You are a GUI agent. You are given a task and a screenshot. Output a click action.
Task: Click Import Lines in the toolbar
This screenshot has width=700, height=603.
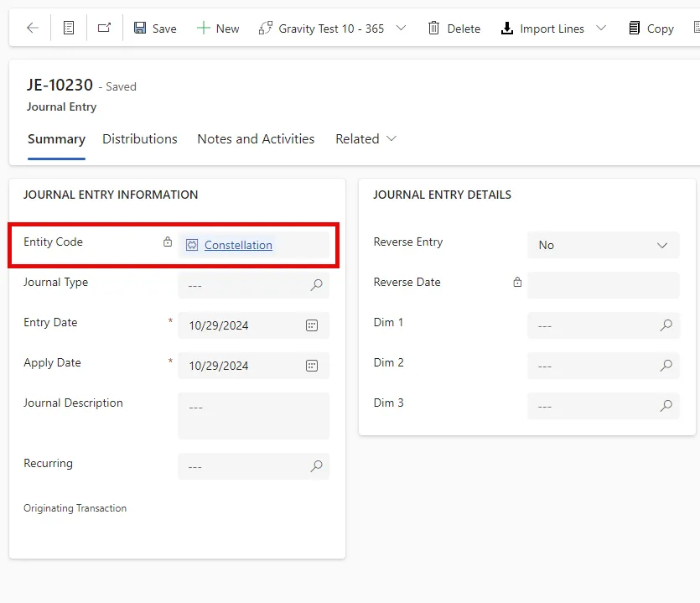coord(542,29)
